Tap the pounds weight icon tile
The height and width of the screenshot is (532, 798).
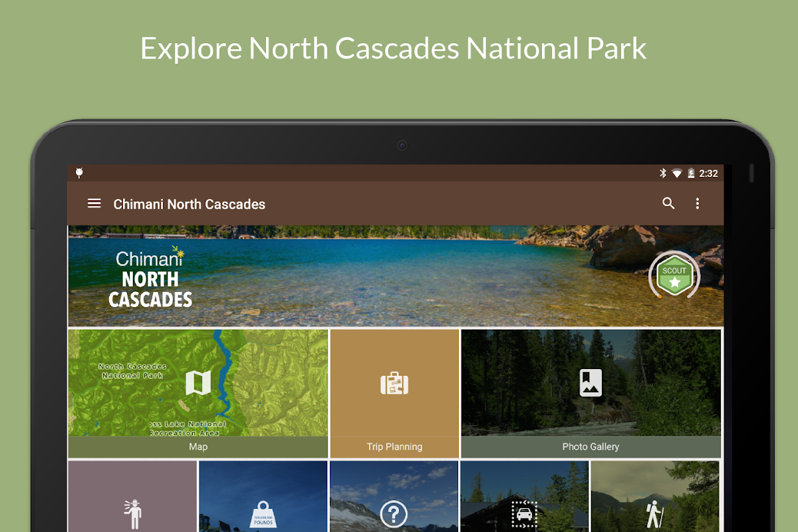point(263,497)
